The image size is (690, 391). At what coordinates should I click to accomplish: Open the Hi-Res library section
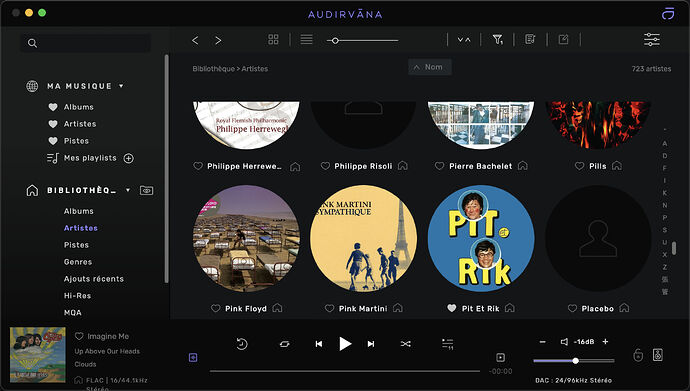[x=77, y=296]
